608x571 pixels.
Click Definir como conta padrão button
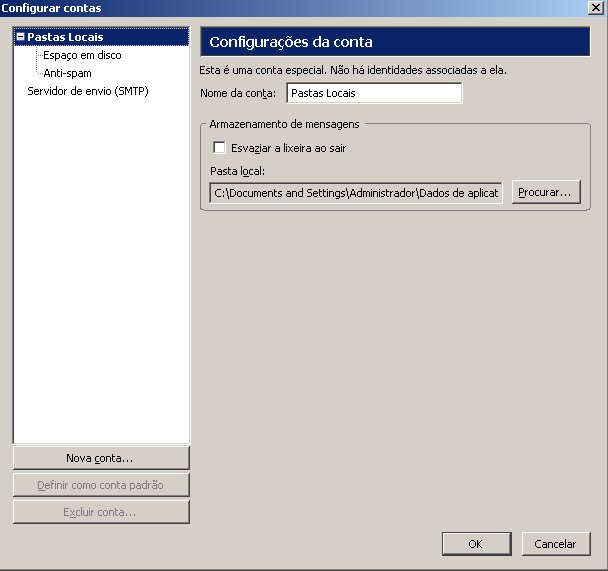click(100, 485)
